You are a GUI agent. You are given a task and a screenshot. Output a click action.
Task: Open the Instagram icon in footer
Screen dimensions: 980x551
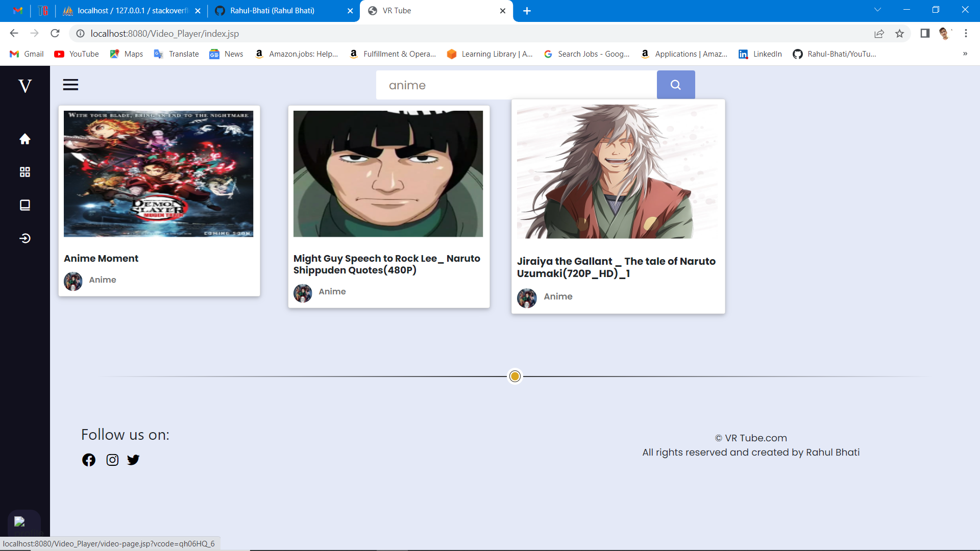coord(112,460)
